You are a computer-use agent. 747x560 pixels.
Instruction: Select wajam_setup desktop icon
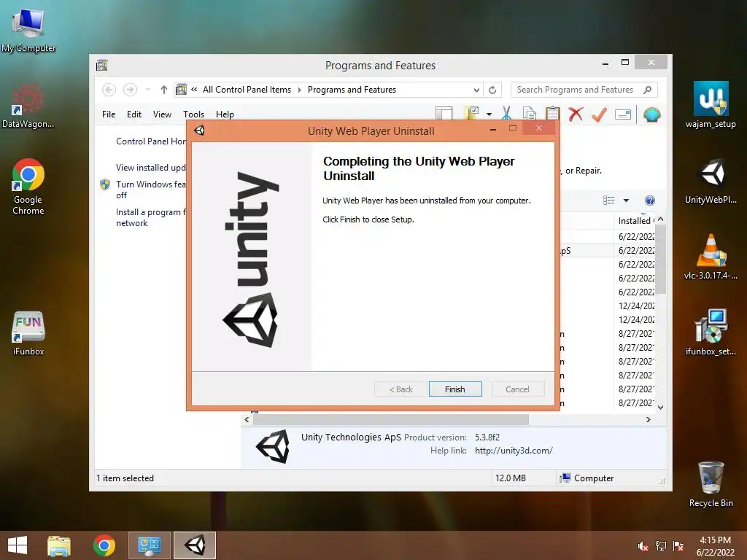(x=711, y=105)
